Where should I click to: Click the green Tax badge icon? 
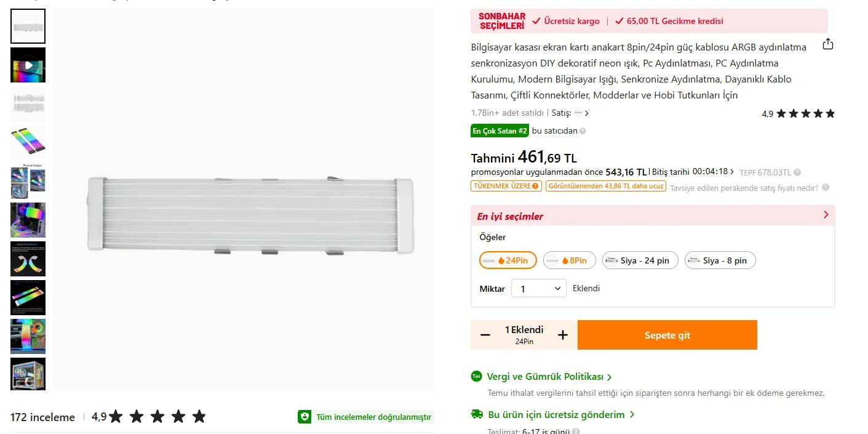click(x=476, y=376)
